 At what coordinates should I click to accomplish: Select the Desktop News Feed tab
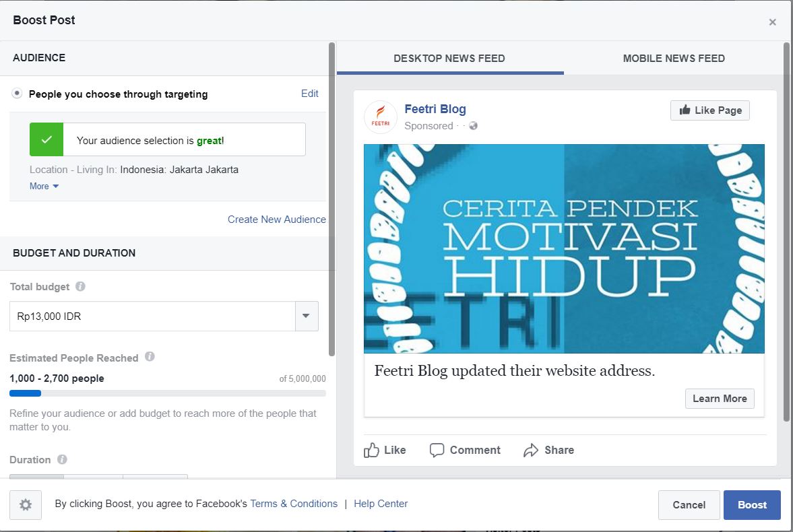(x=449, y=59)
